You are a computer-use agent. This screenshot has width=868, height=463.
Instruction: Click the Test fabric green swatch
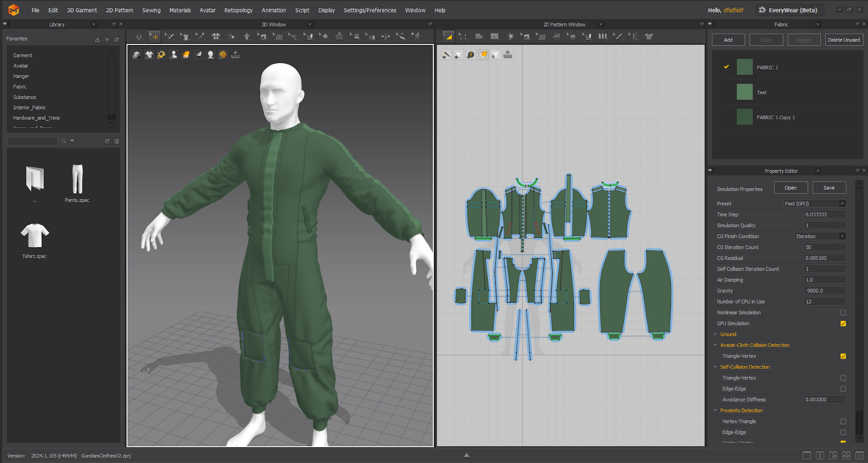coord(744,92)
